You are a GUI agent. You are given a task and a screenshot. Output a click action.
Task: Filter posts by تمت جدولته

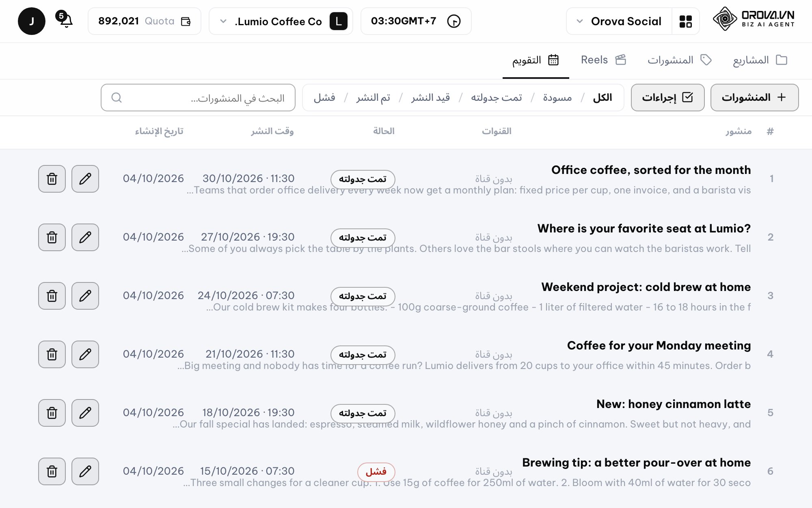pyautogui.click(x=497, y=98)
